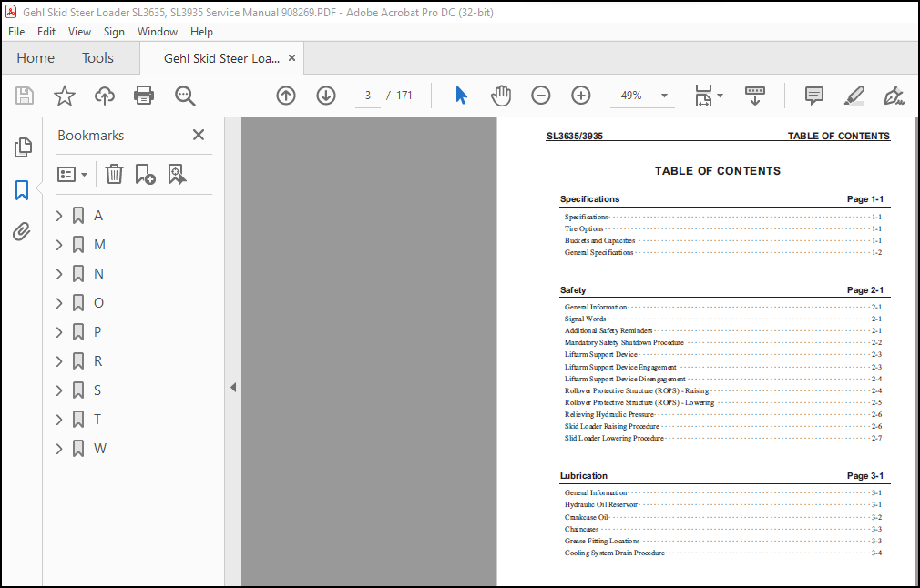920x588 pixels.
Task: Open the zoom level dropdown arrow
Action: point(664,96)
